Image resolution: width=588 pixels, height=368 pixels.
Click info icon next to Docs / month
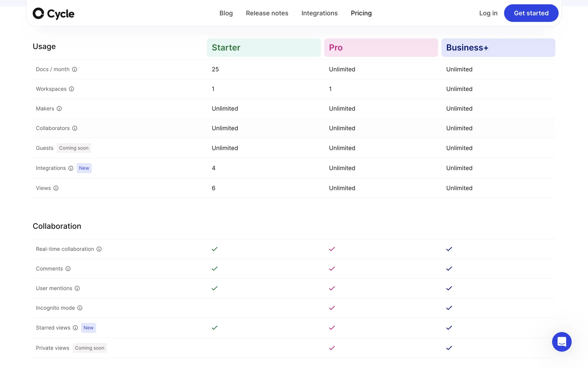[74, 69]
